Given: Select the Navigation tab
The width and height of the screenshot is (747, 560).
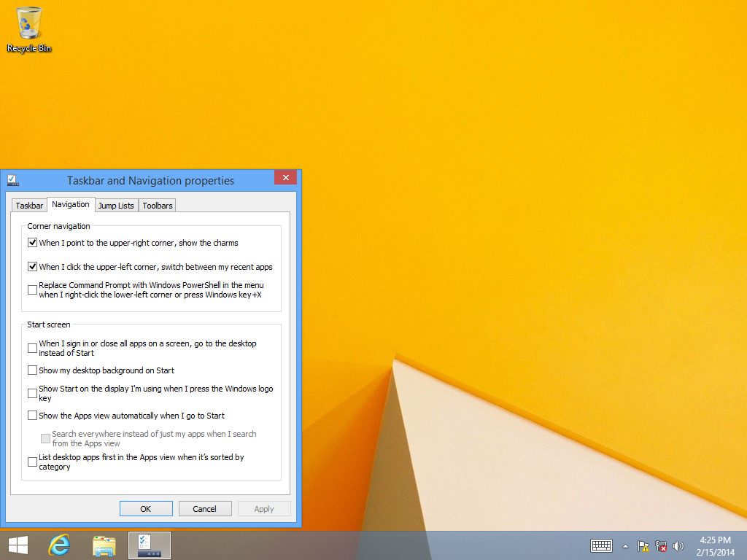Looking at the screenshot, I should 71,204.
